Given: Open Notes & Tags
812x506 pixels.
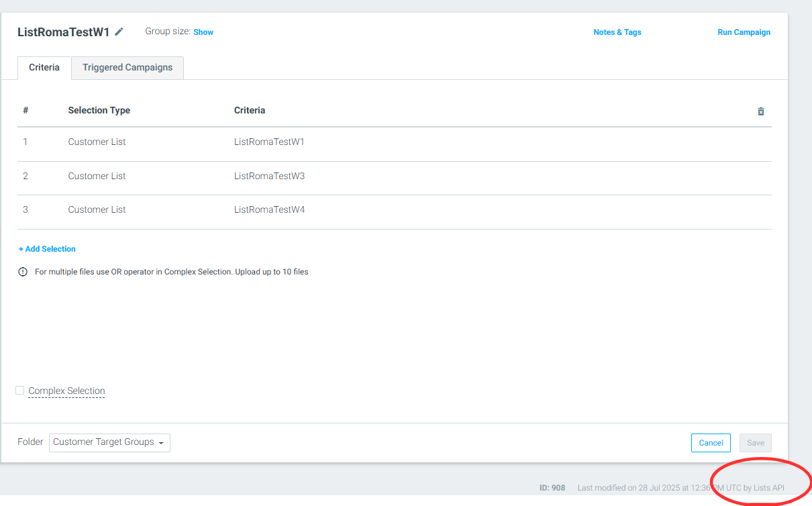Looking at the screenshot, I should click(x=617, y=32).
